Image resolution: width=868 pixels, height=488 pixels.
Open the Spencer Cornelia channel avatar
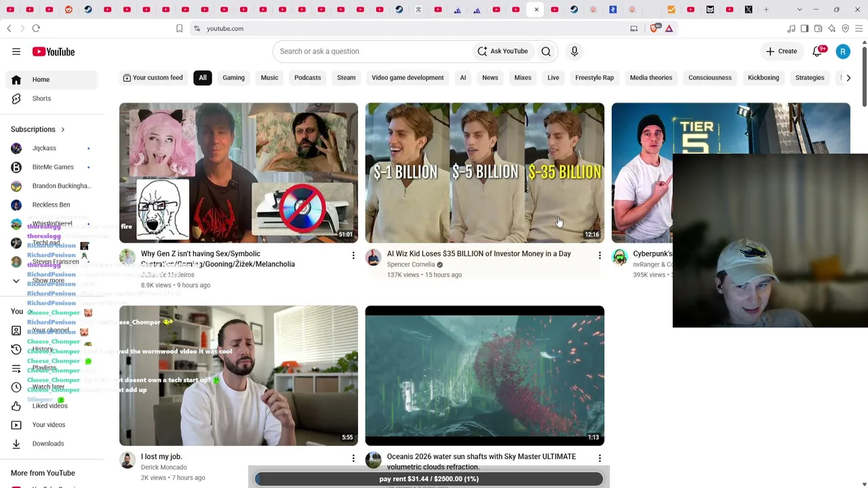click(374, 257)
